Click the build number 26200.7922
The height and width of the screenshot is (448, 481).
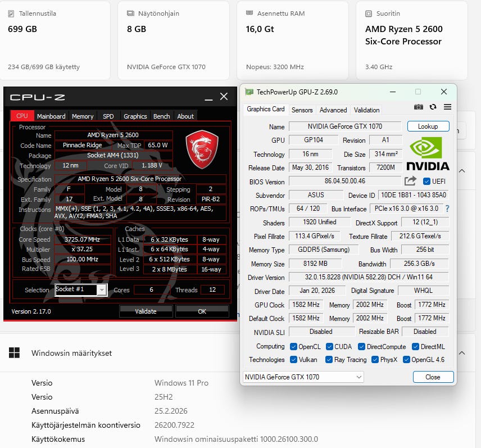click(x=174, y=425)
